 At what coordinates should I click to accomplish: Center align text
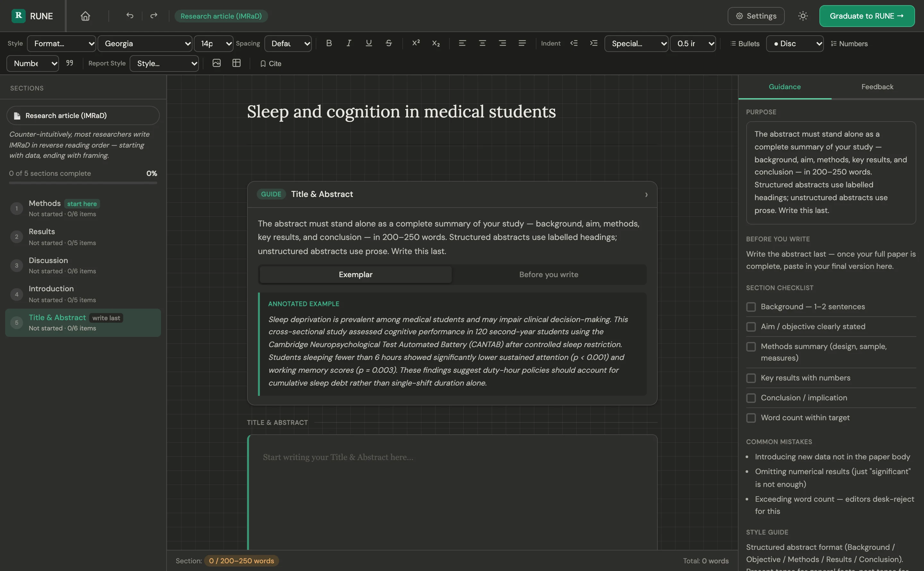click(482, 43)
